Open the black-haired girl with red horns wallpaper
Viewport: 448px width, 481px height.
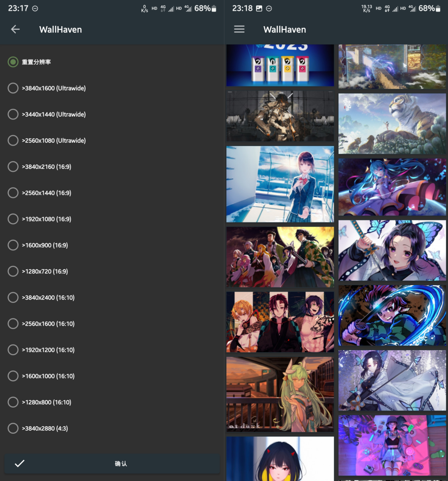[280, 459]
